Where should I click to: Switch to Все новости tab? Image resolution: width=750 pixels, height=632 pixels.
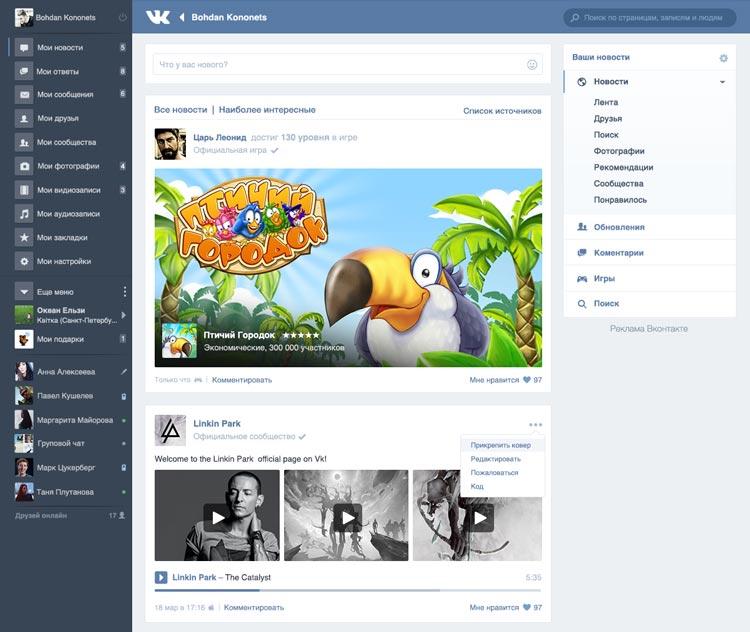click(180, 110)
